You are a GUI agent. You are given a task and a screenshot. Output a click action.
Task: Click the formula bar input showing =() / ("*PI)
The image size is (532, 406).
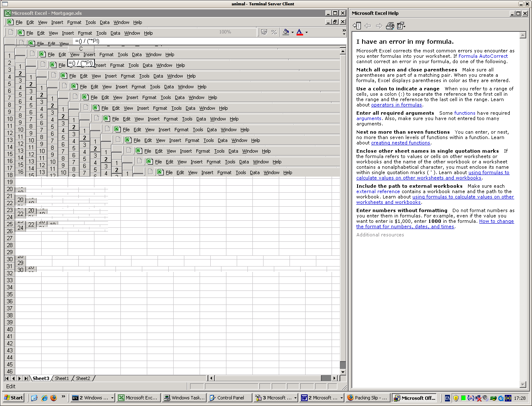pos(206,41)
